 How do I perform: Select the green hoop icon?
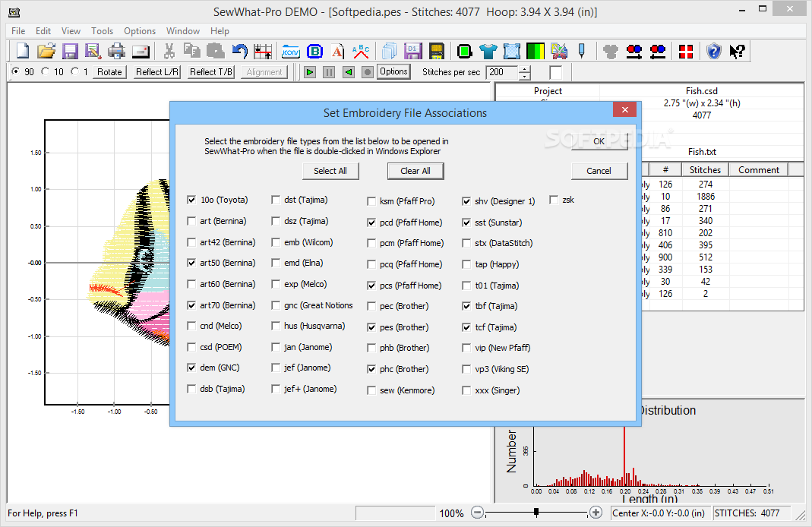465,51
